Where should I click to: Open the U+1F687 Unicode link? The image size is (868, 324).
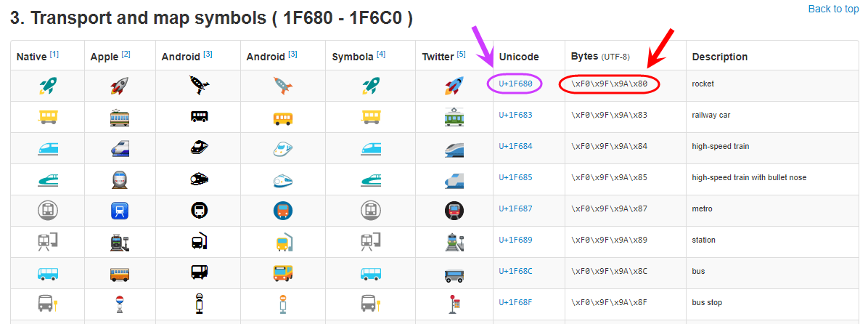515,208
